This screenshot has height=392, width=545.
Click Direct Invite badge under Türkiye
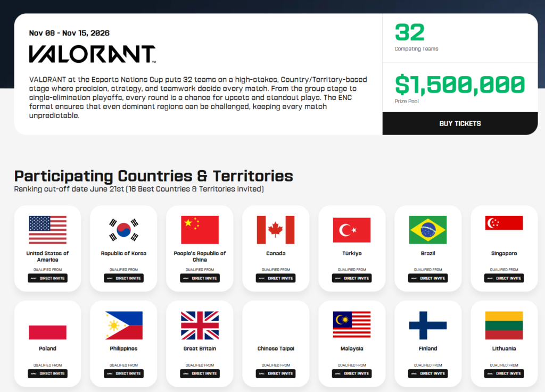click(x=352, y=278)
